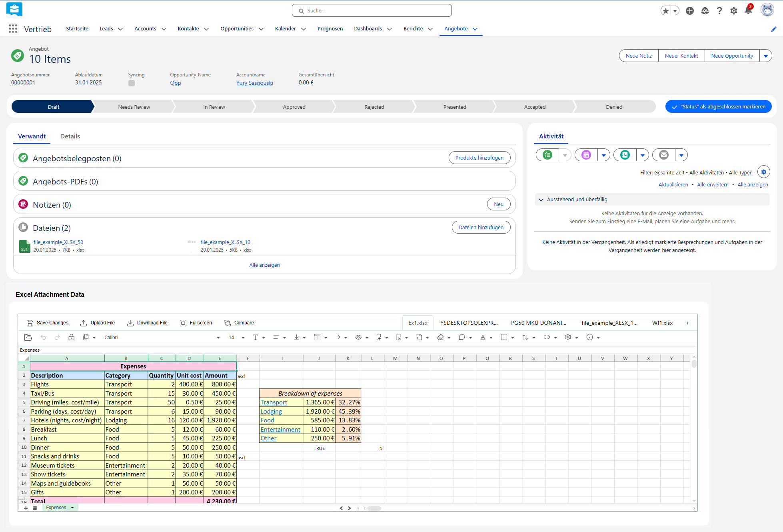Expand Accounts navigation dropdown
Viewport: 783px width, 532px height.
[x=164, y=29]
